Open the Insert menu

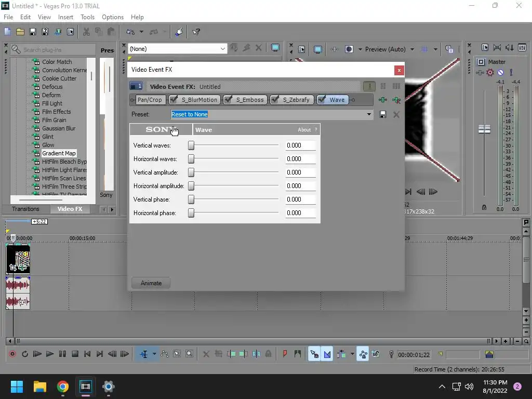pos(65,17)
